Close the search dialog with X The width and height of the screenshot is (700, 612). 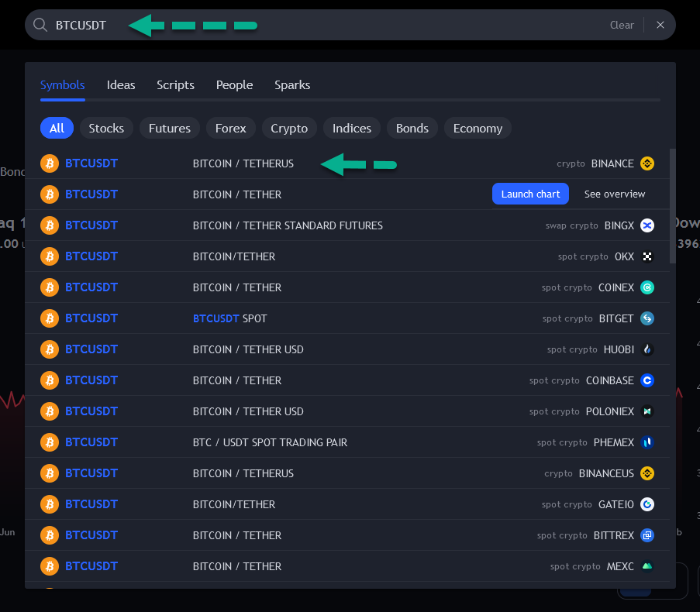click(660, 25)
